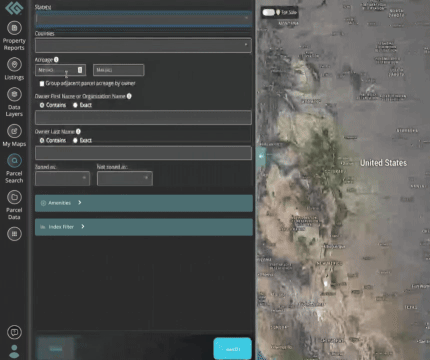The image size is (430, 360).
Task: Open the Data Layers panel
Action: [14, 102]
